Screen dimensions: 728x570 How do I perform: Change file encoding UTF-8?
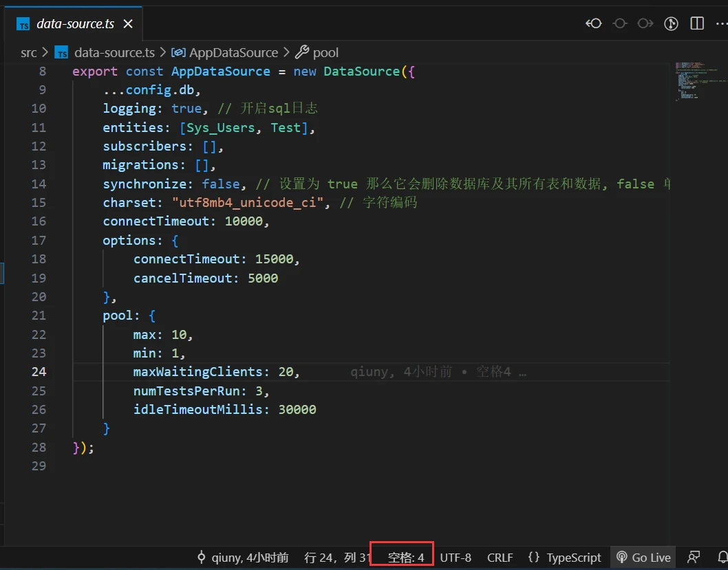(456, 558)
